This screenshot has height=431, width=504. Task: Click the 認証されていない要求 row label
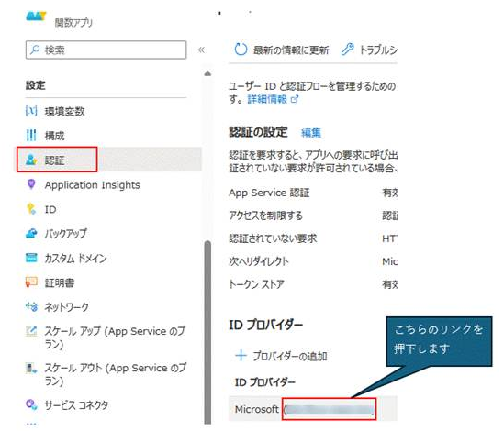273,238
